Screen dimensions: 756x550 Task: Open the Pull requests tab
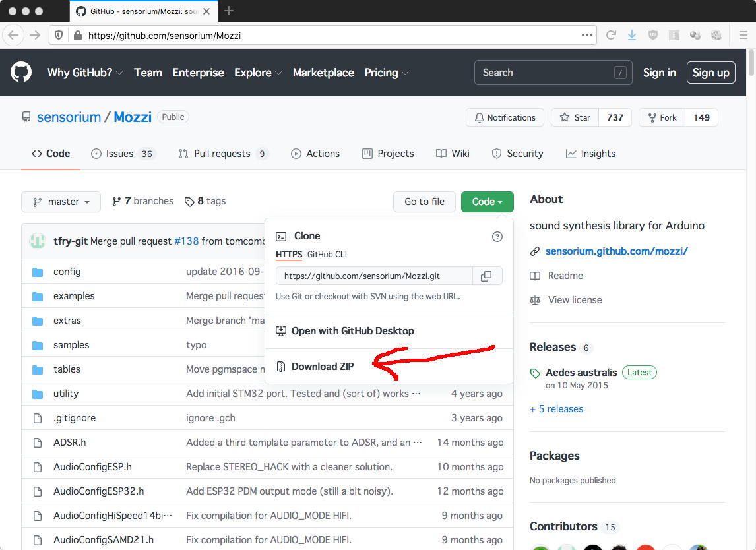pyautogui.click(x=223, y=153)
